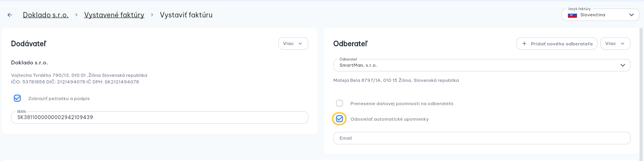Click address Mateja Bela 8797/1A text
The height and width of the screenshot is (161, 644).
396,80
